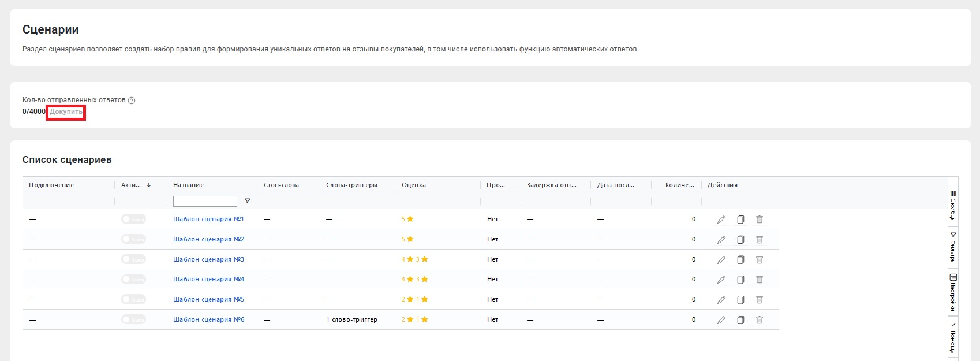Viewport: 980px width, 361px height.
Task: Click the edit pencil for Шаблон сценария №1
Action: click(721, 219)
